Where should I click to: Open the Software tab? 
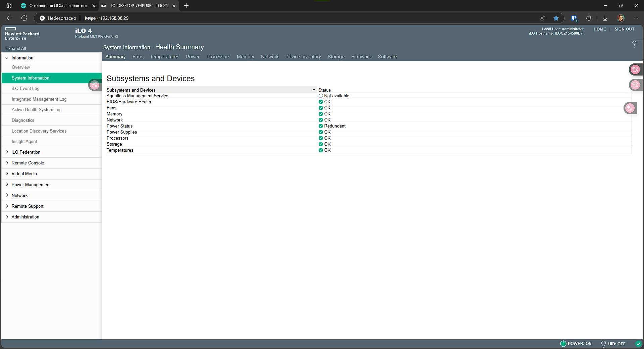[387, 57]
